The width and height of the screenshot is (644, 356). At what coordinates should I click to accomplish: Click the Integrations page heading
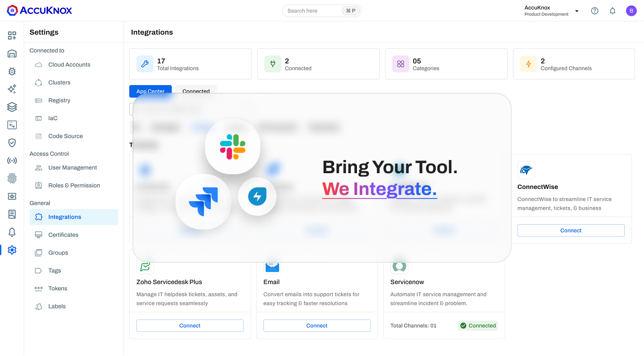(x=152, y=32)
